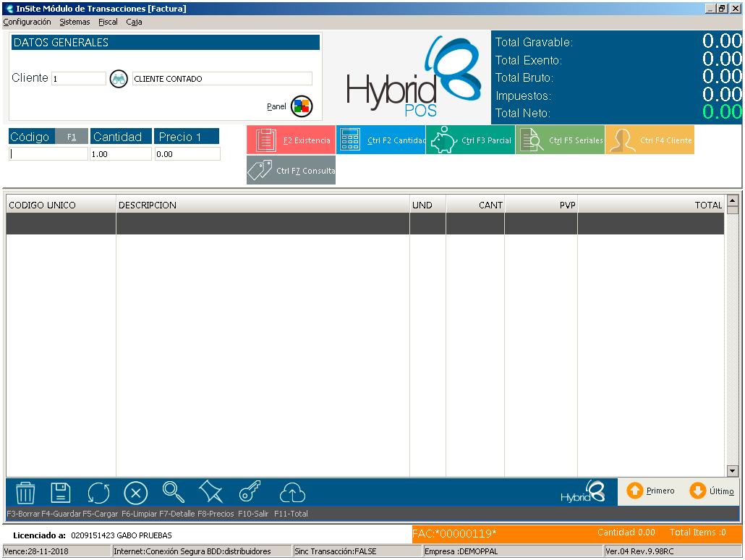Screen dimensions: 745x560
Task: Click Ctrl F3 Parcial piggy bank button
Action: (x=470, y=140)
